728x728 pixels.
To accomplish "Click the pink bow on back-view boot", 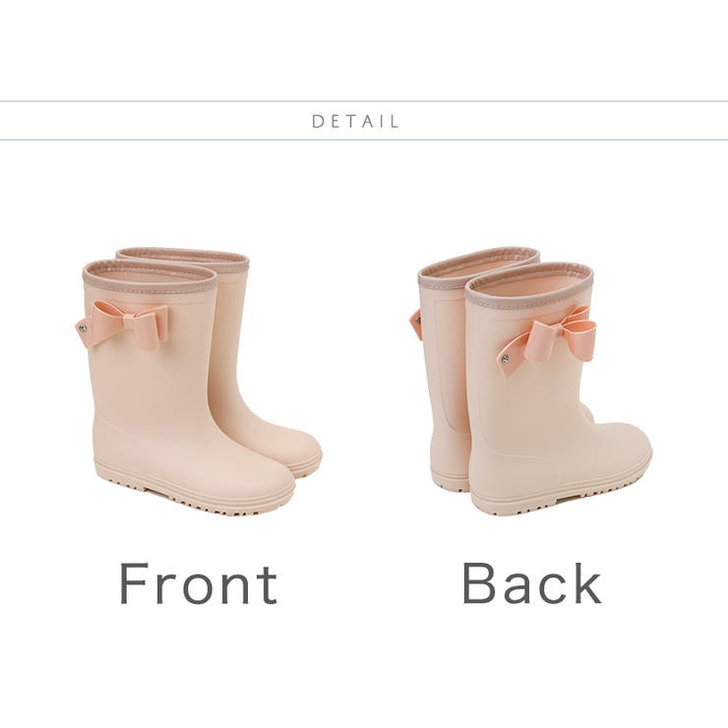I will pyautogui.click(x=548, y=340).
